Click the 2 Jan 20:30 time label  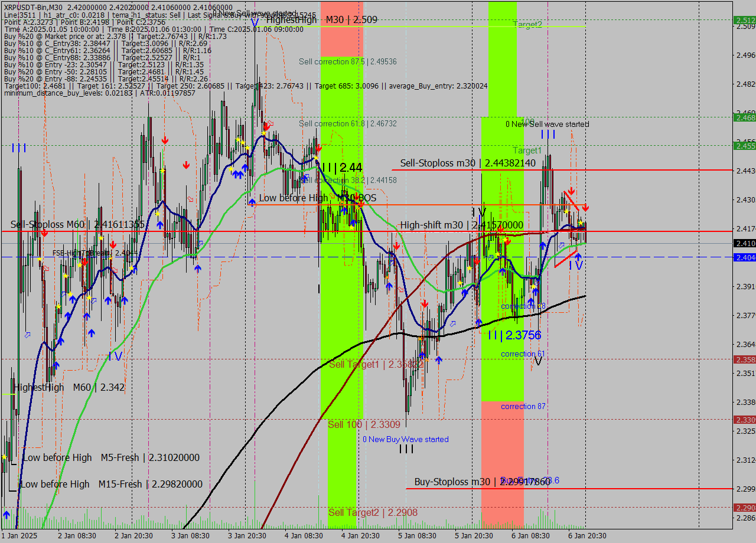pyautogui.click(x=133, y=535)
